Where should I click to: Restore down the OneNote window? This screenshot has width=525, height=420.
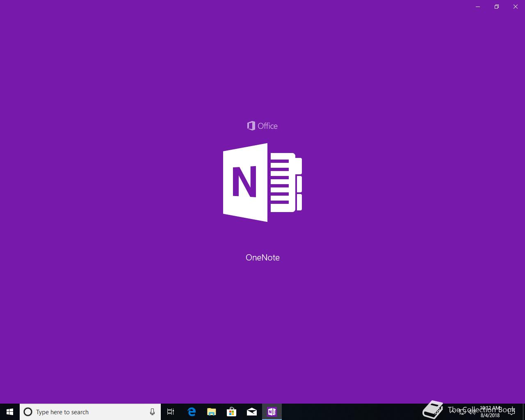[497, 7]
